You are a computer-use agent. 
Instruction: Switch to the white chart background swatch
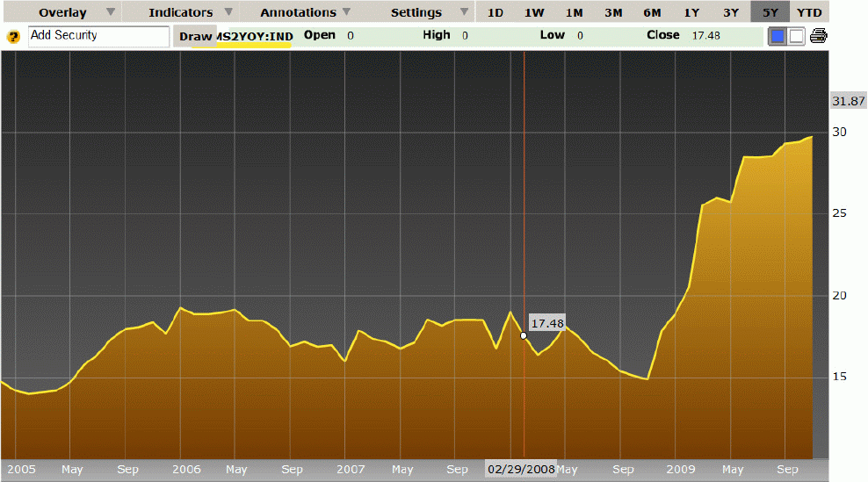797,36
